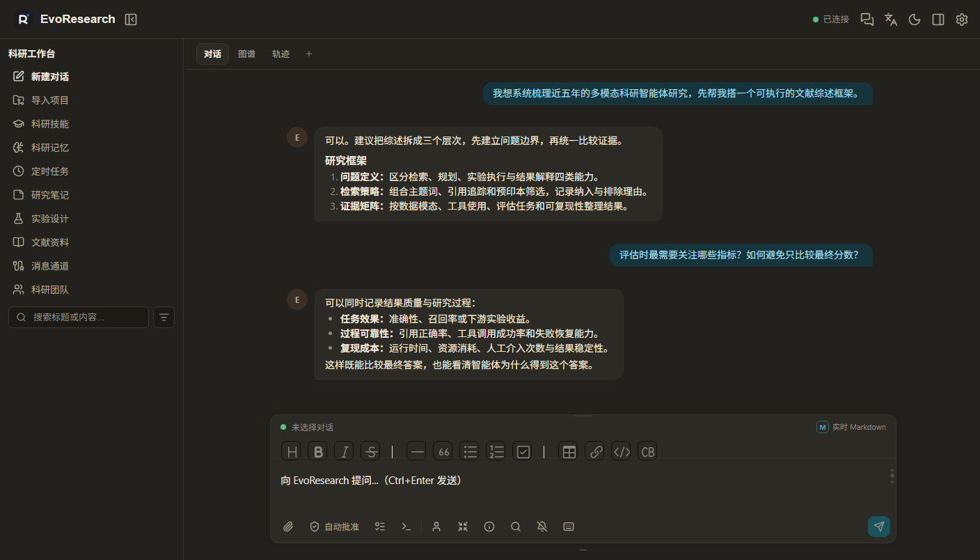Toggle bold formatting in the editor
Screen dimensions: 980x560
click(317, 451)
